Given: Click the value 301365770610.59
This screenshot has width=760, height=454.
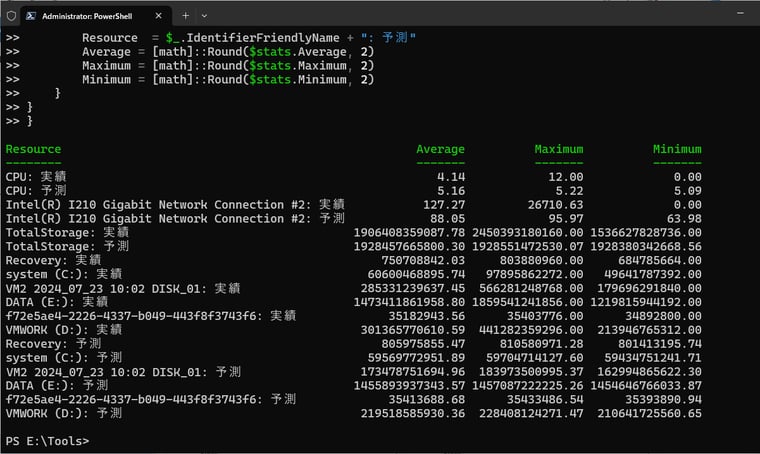Looking at the screenshot, I should [x=412, y=330].
